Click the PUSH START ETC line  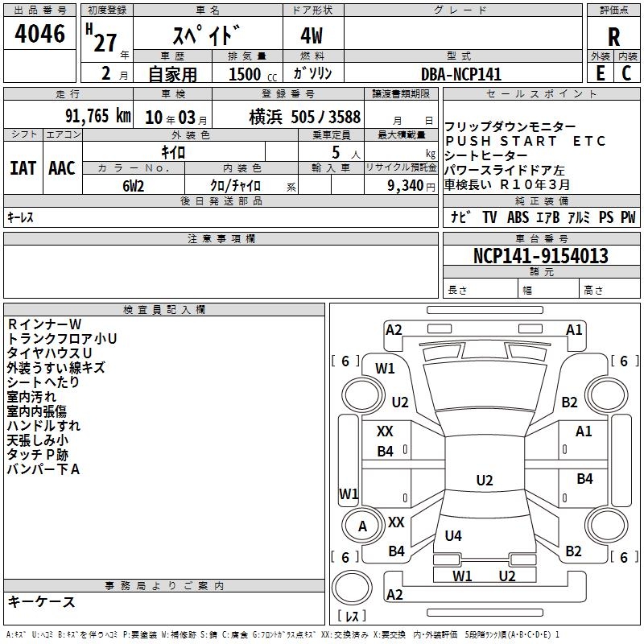pyautogui.click(x=526, y=141)
